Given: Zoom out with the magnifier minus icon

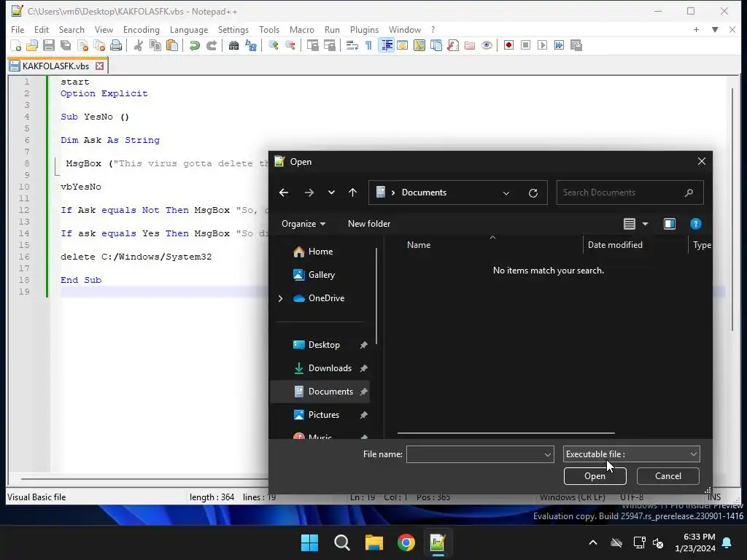Looking at the screenshot, I should pos(290,45).
